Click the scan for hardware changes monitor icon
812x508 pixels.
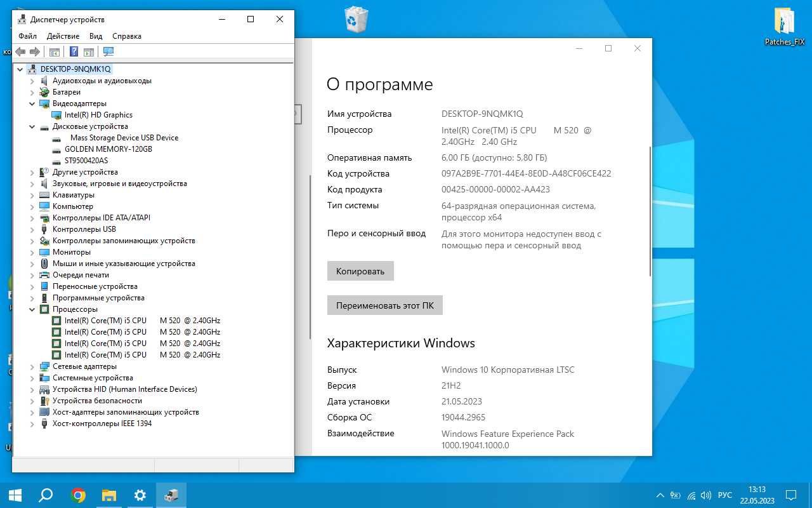pos(108,51)
